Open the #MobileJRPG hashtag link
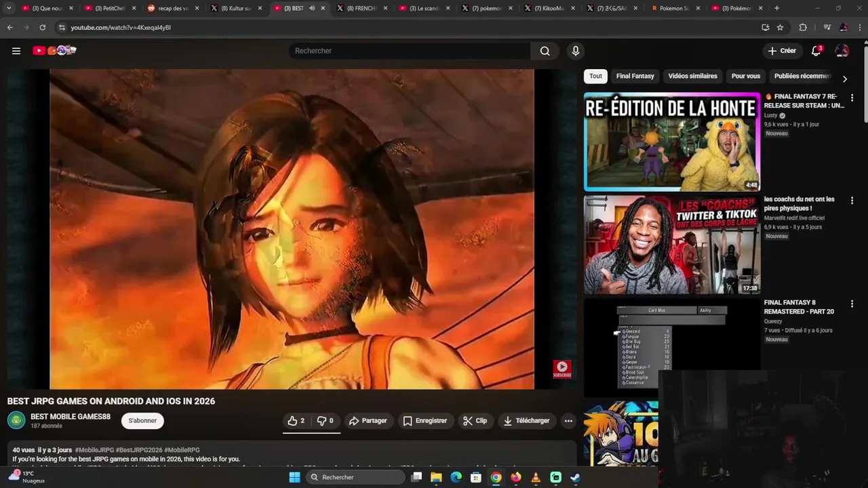The height and width of the screenshot is (488, 868). click(94, 450)
